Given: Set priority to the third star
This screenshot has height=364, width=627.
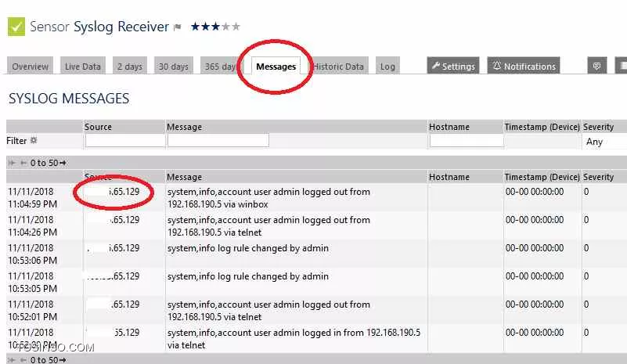Looking at the screenshot, I should (x=215, y=27).
